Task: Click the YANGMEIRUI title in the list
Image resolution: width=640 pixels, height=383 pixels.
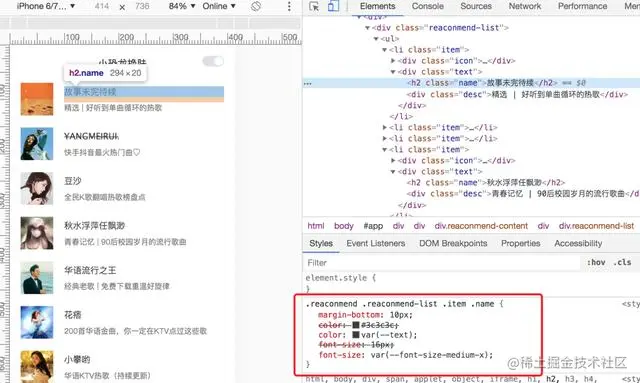Action: tap(91, 136)
